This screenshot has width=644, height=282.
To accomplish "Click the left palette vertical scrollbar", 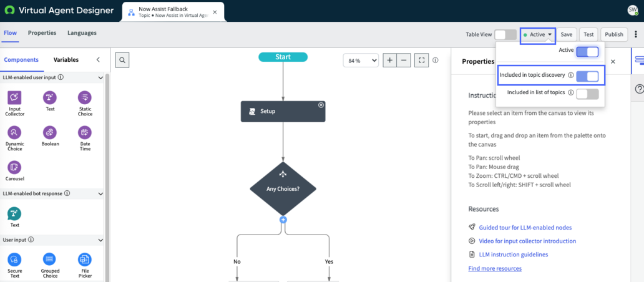I will pos(107,177).
